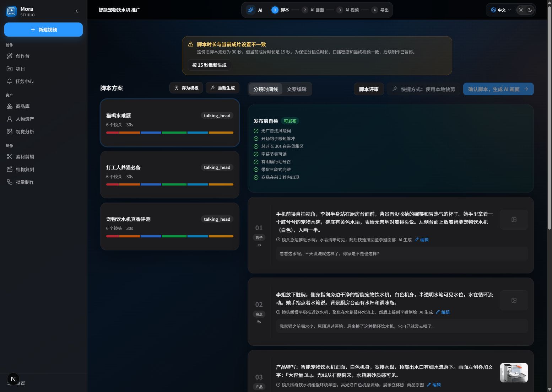Go to step 1 脚本
This screenshot has height=392, width=552.
coord(280,10)
